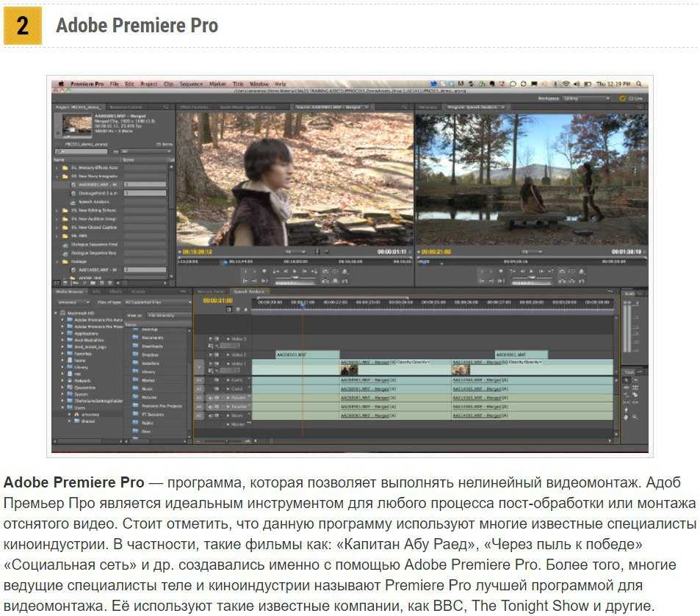Expand the '06.' bin in Project panel
The height and width of the screenshot is (616, 700).
57,236
